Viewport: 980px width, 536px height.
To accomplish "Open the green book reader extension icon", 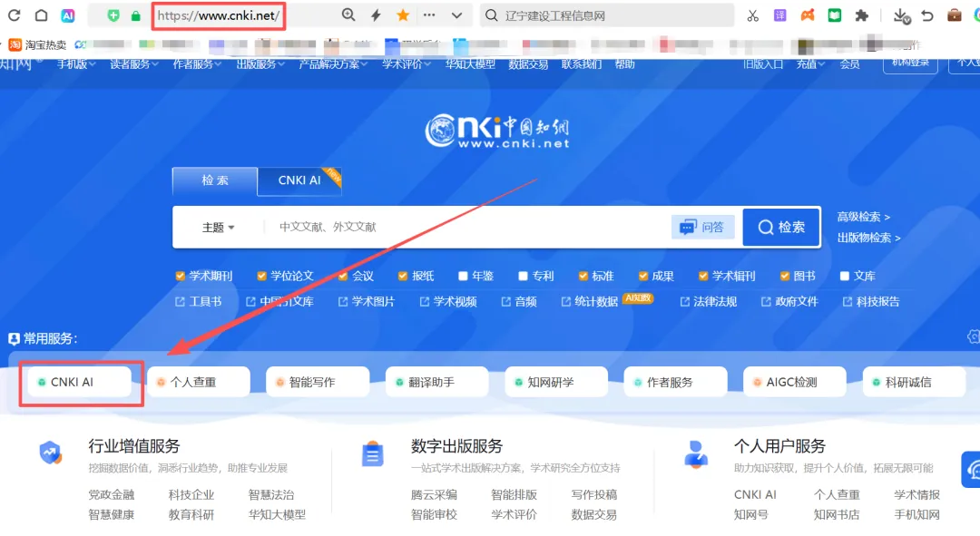I will tap(835, 15).
